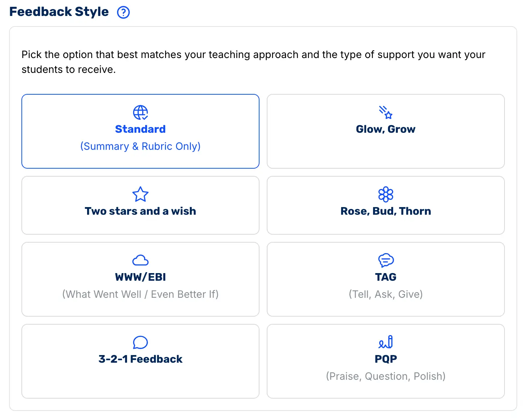Image resolution: width=527 pixels, height=420 pixels.
Task: Click the globe icon on the Standard card
Action: (140, 112)
